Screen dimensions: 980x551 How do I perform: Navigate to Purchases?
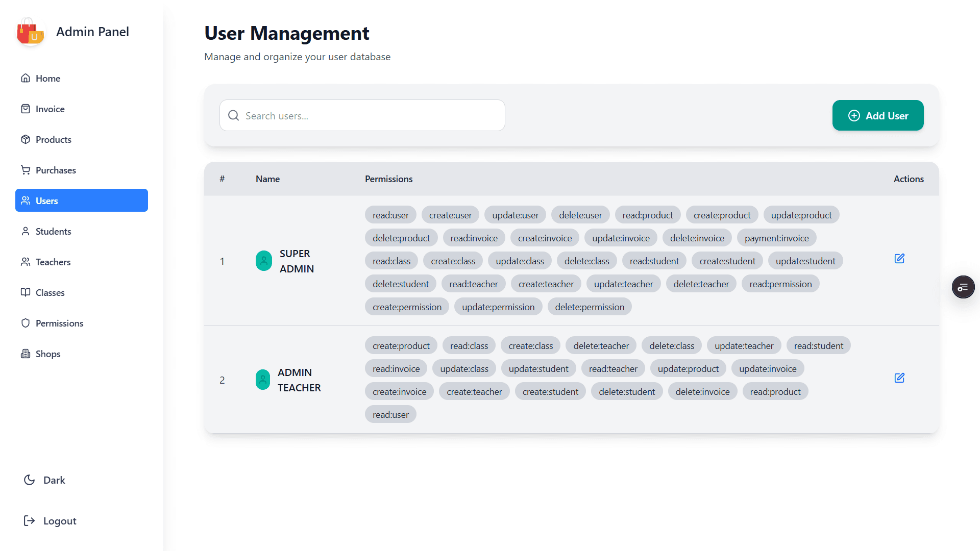pos(82,170)
